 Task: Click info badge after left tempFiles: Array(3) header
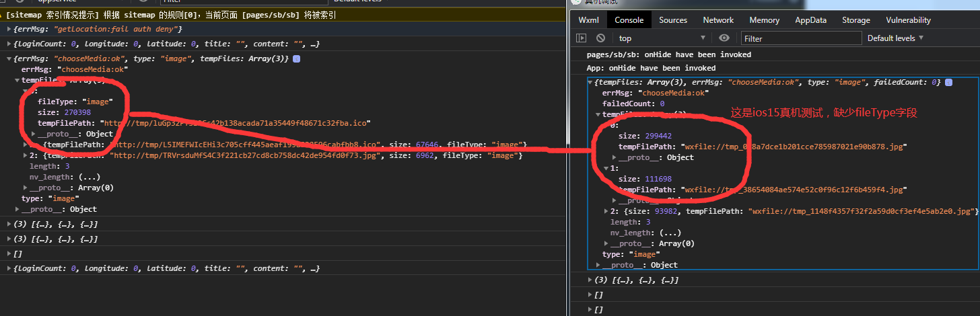coord(296,59)
